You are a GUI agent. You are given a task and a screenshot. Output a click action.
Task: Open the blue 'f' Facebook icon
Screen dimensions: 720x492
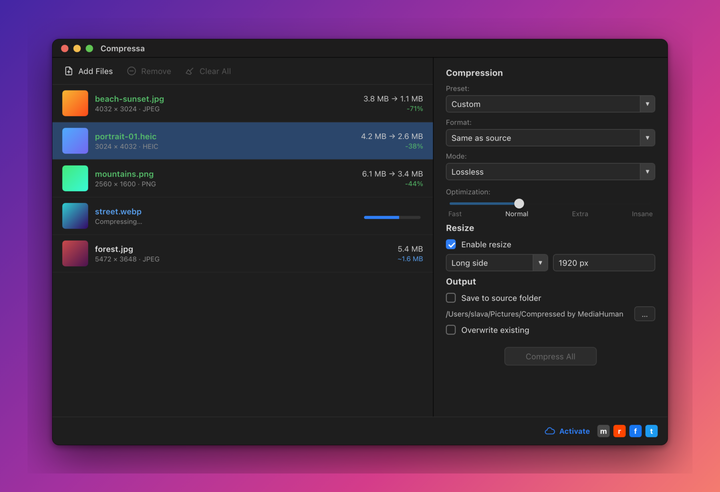(x=635, y=431)
